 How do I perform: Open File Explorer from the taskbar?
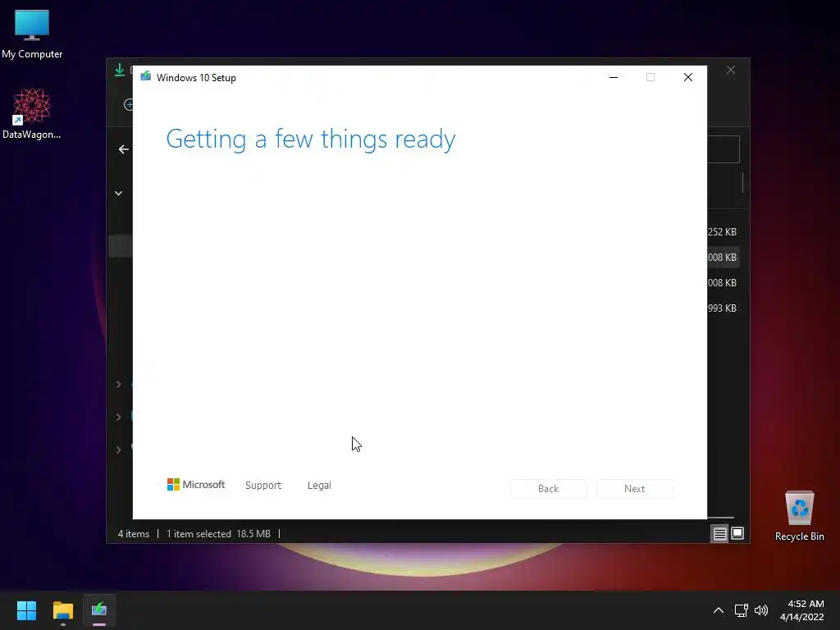63,610
